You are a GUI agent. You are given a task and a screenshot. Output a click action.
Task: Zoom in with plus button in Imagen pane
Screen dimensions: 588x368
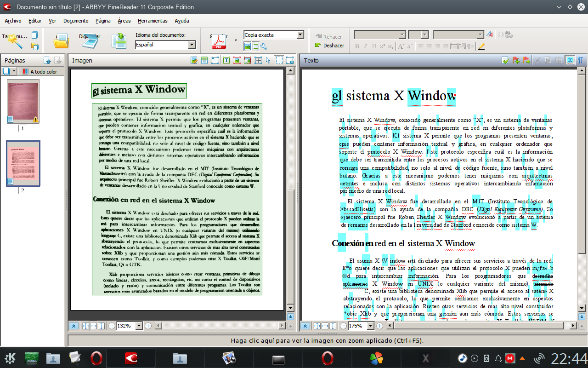[148, 326]
